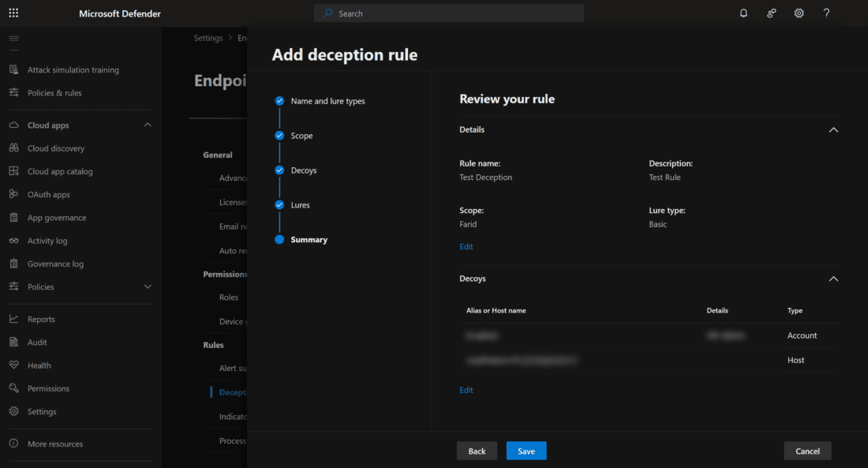Image resolution: width=868 pixels, height=468 pixels.
Task: Click the App governance clipboard icon
Action: [14, 218]
